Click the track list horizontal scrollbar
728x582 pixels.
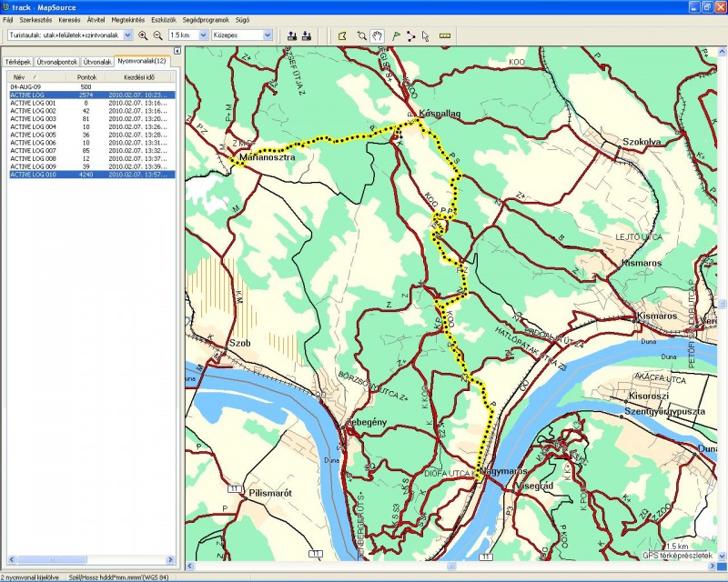coord(89,559)
